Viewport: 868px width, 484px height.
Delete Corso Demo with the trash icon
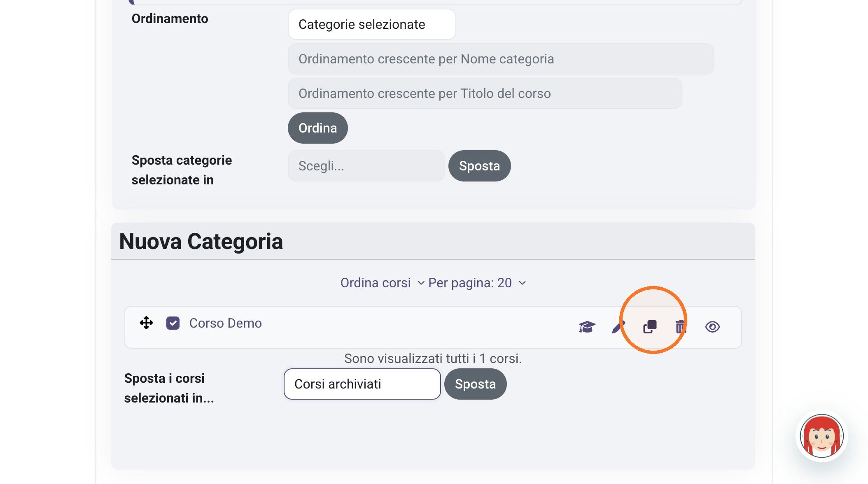[681, 327]
